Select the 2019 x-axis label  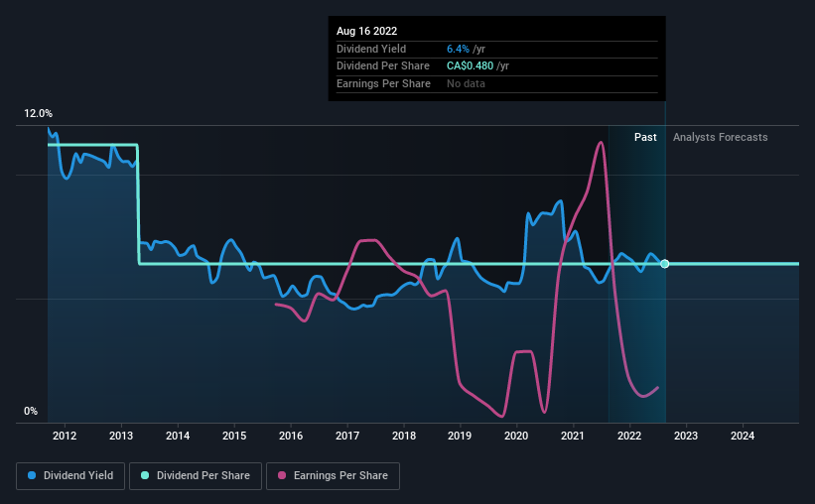coord(460,436)
